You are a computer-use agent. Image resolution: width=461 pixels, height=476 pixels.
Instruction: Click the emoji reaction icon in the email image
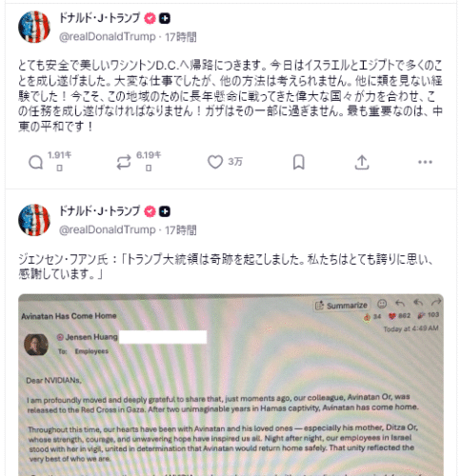(x=382, y=304)
